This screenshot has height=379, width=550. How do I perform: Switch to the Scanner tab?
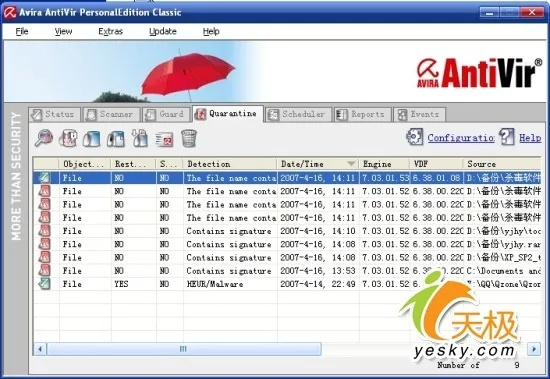pyautogui.click(x=112, y=114)
